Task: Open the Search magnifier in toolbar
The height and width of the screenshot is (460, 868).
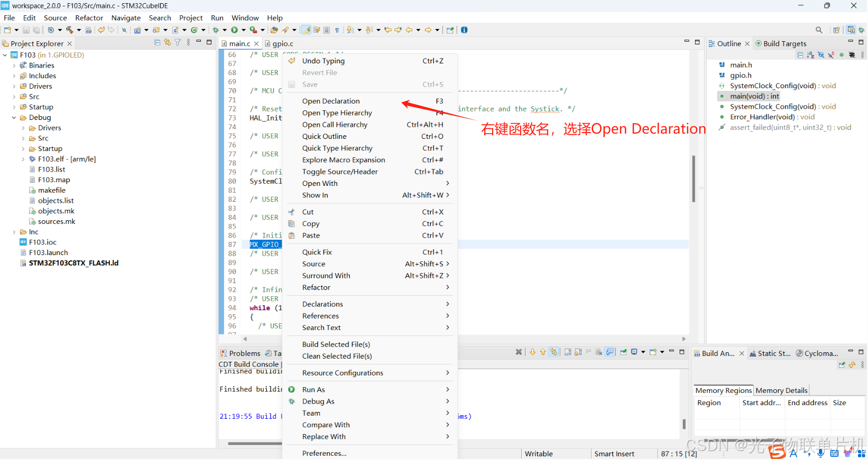Action: point(819,30)
